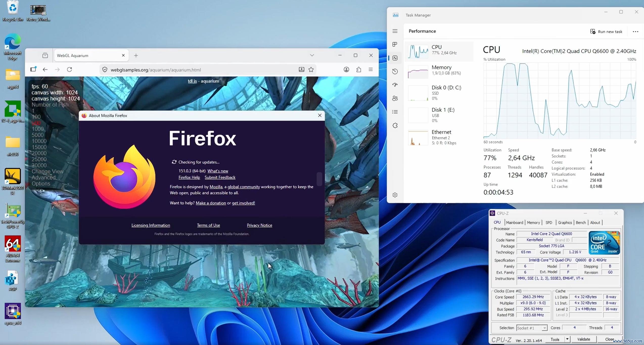Screen dimensions: 644x345
Task: Close the About Mozilla Firefox dialog
Action: click(320, 115)
